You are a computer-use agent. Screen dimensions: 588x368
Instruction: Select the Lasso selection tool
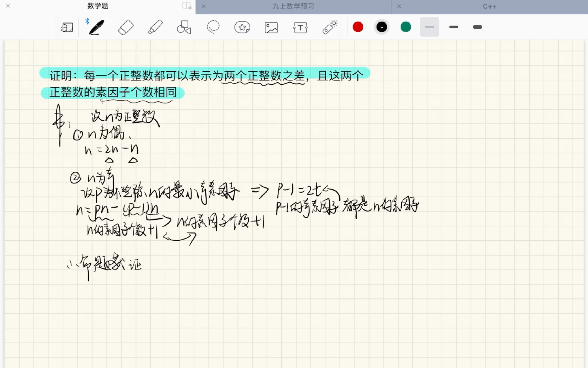coord(213,27)
